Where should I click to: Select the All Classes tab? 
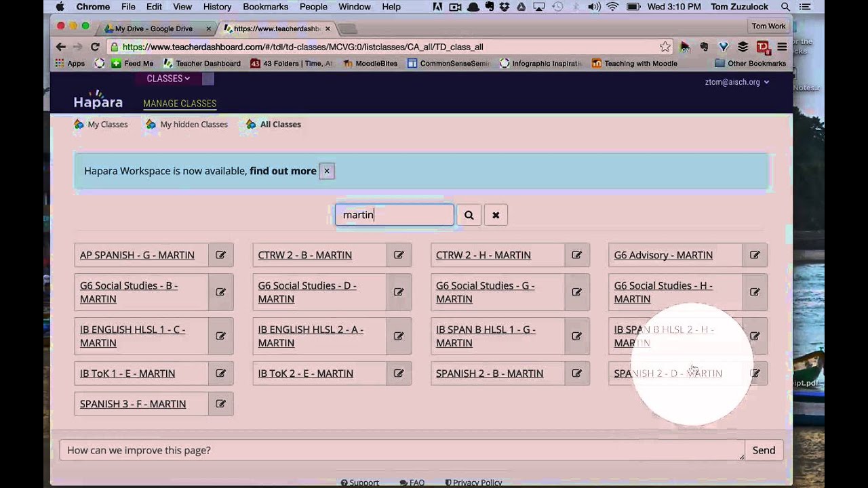[x=274, y=124]
